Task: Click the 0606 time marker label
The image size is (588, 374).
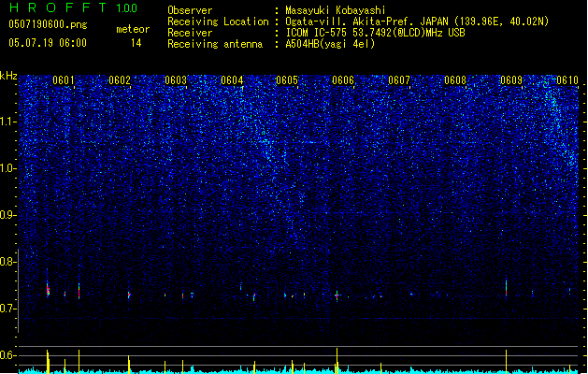Action: tap(343, 80)
